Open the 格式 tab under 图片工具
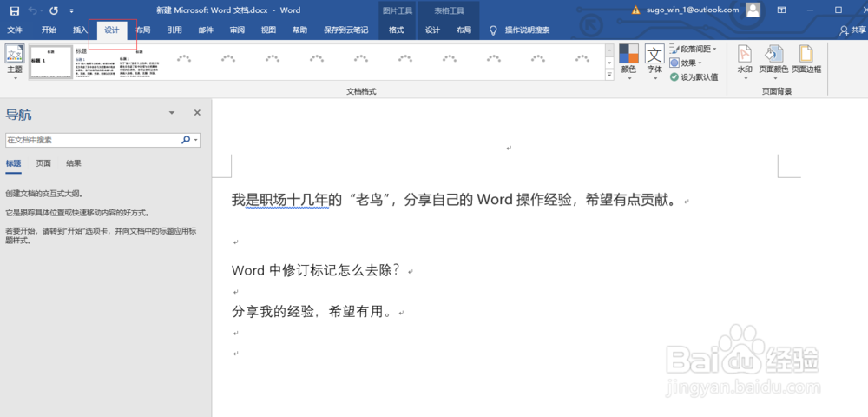The width and height of the screenshot is (868, 417). pos(397,30)
